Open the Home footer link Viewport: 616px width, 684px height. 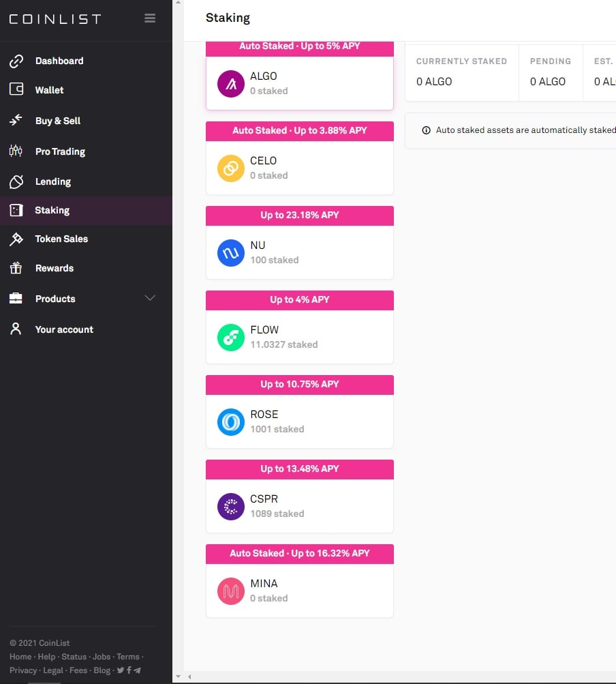tap(20, 657)
